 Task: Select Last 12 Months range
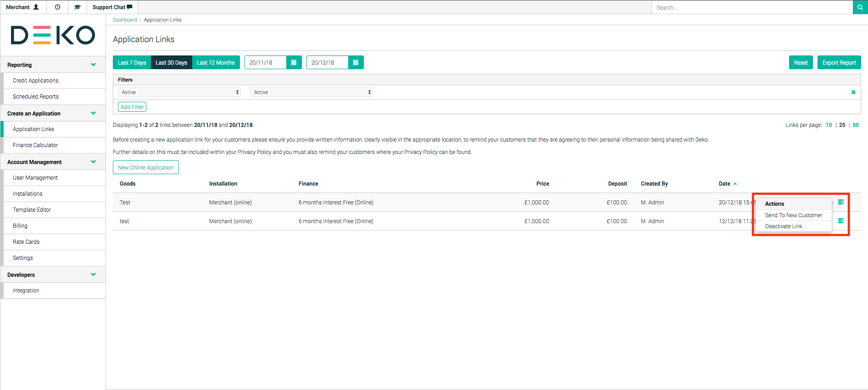216,62
